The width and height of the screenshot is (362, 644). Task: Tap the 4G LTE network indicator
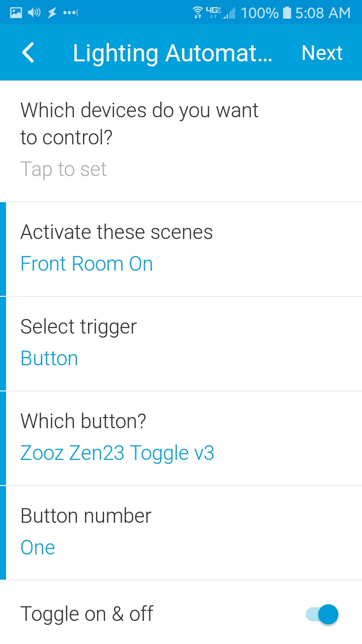coord(214,13)
